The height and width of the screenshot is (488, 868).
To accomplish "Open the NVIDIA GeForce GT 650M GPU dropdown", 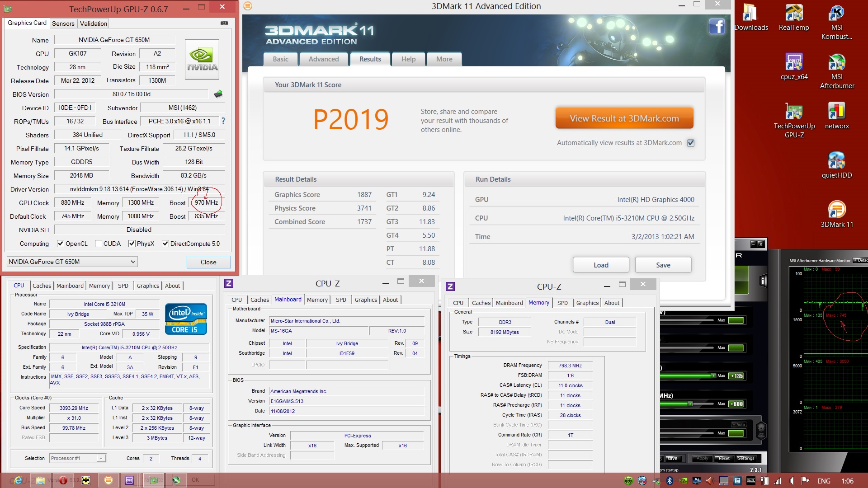I will click(x=72, y=262).
